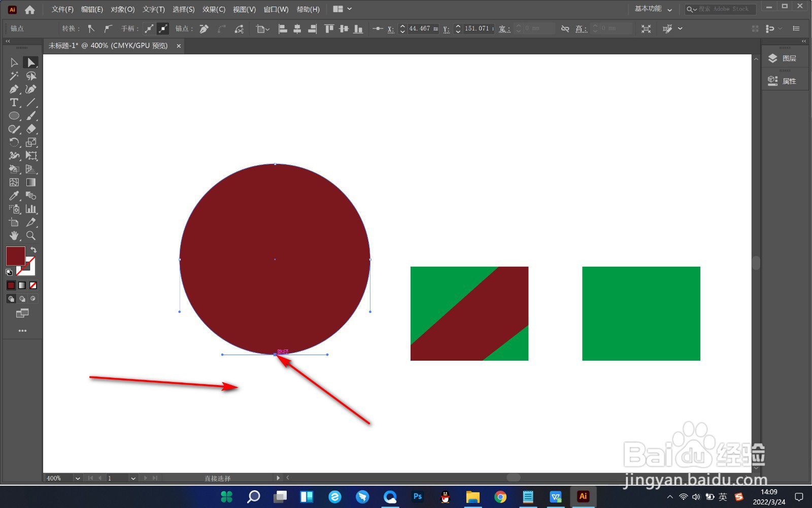Open the 基本功能 workspace dropdown
The width and height of the screenshot is (812, 508).
point(653,9)
